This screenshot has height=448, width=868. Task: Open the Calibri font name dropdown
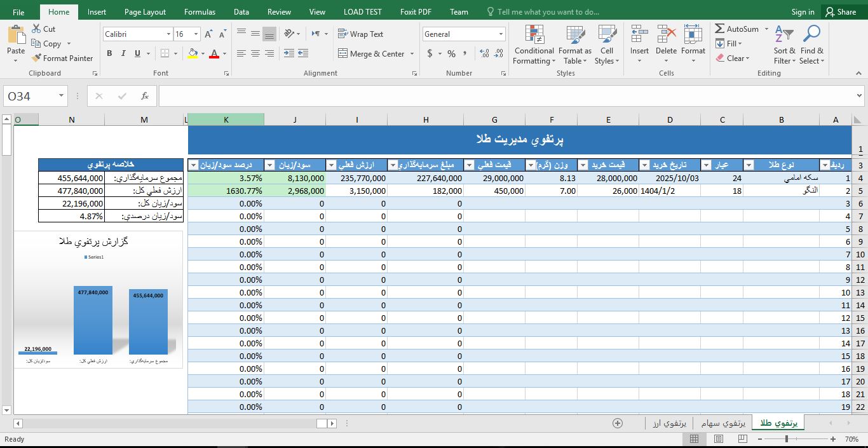click(x=168, y=34)
